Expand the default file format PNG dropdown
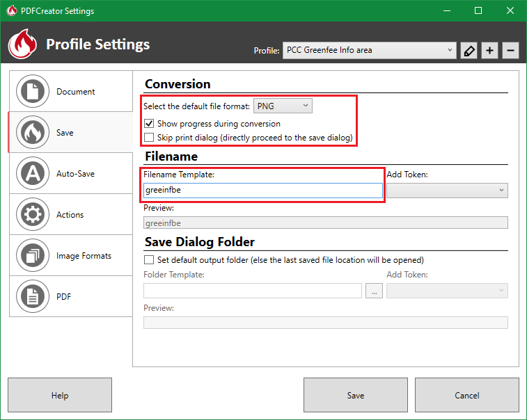 pyautogui.click(x=283, y=106)
